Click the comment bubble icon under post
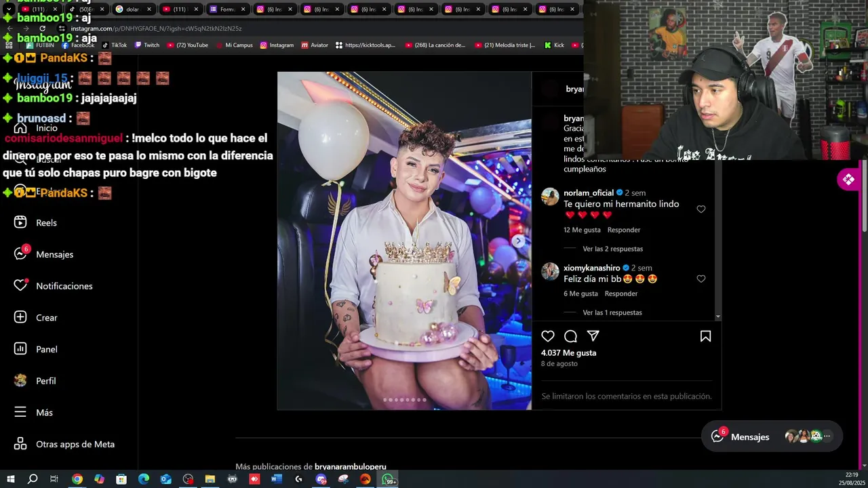 coord(570,336)
